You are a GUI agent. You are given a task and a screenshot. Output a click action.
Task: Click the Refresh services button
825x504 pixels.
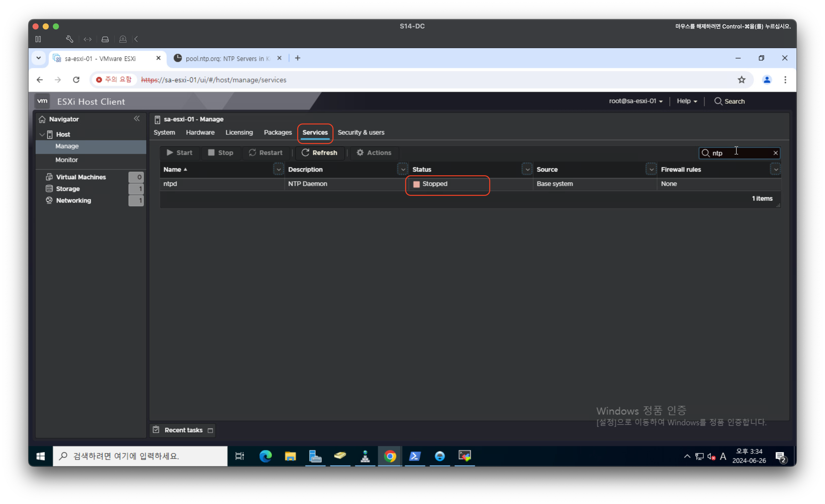pyautogui.click(x=320, y=153)
